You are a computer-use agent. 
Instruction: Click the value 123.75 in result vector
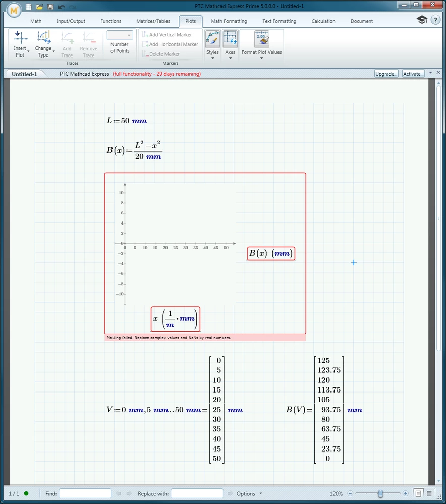[x=328, y=370]
